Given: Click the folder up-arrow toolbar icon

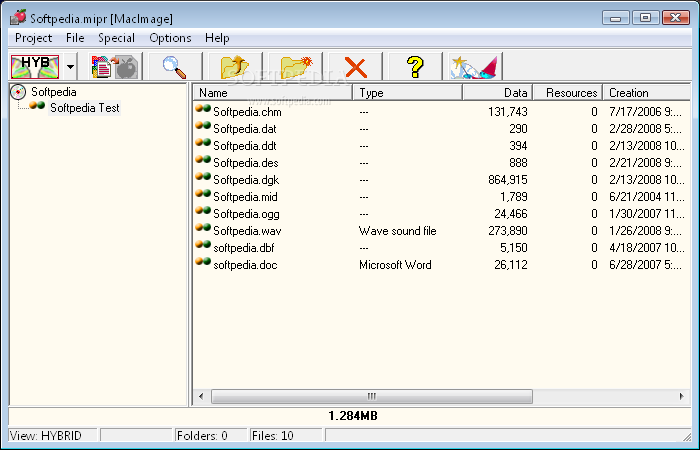Looking at the screenshot, I should click(235, 67).
